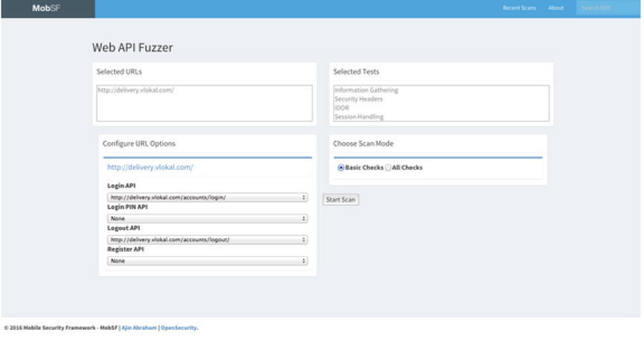Expand the Login PIN API dropdown

pyautogui.click(x=208, y=219)
